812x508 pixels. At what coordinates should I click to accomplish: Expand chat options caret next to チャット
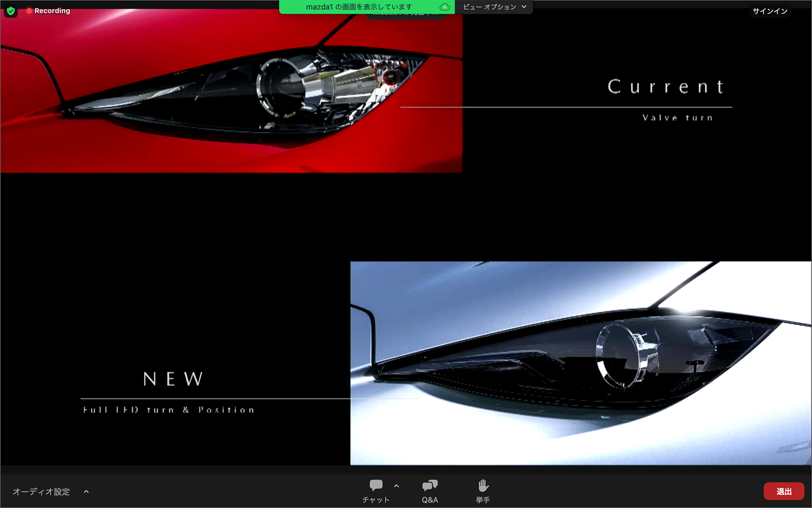396,486
